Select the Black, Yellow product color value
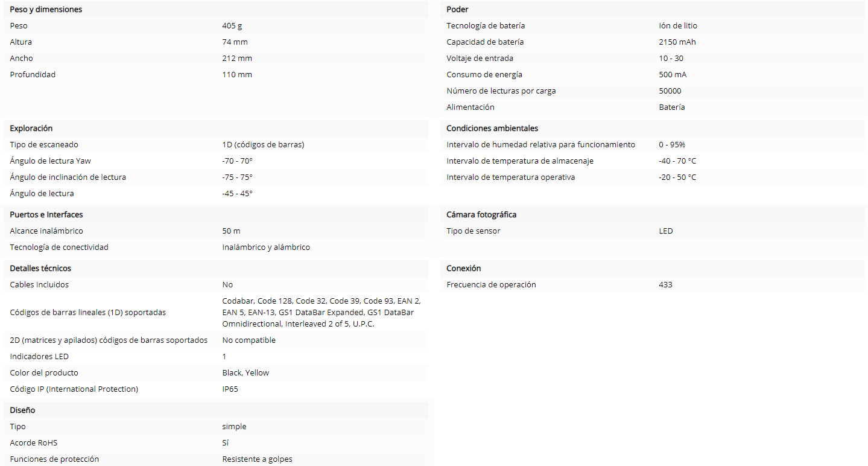This screenshot has height=466, width=868. click(246, 373)
